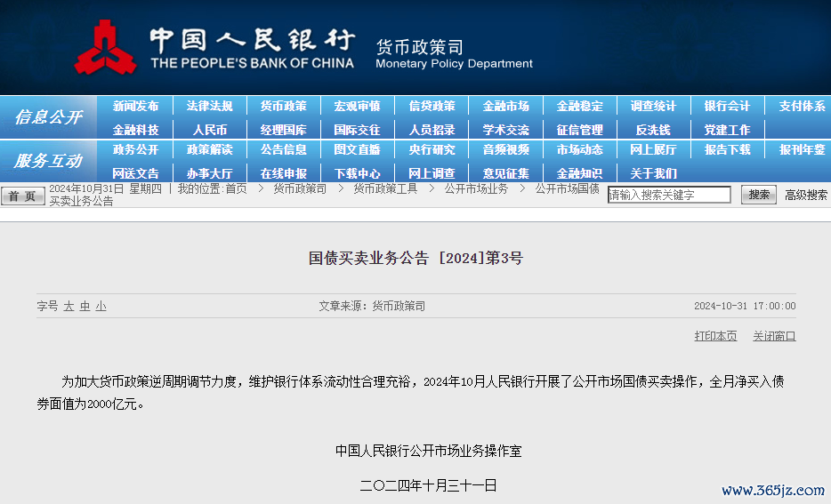Click signature 中国人民银行公开市场业务操作室

coord(428,451)
